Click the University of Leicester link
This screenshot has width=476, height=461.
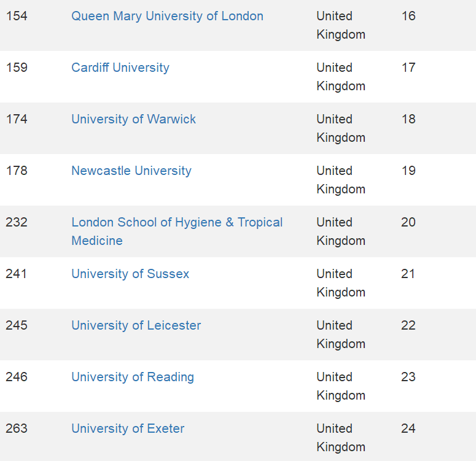136,325
